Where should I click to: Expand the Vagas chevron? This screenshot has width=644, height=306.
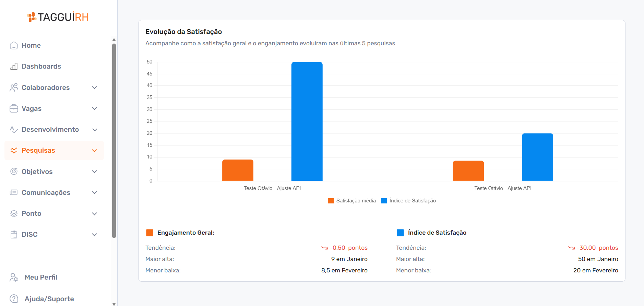coord(95,108)
